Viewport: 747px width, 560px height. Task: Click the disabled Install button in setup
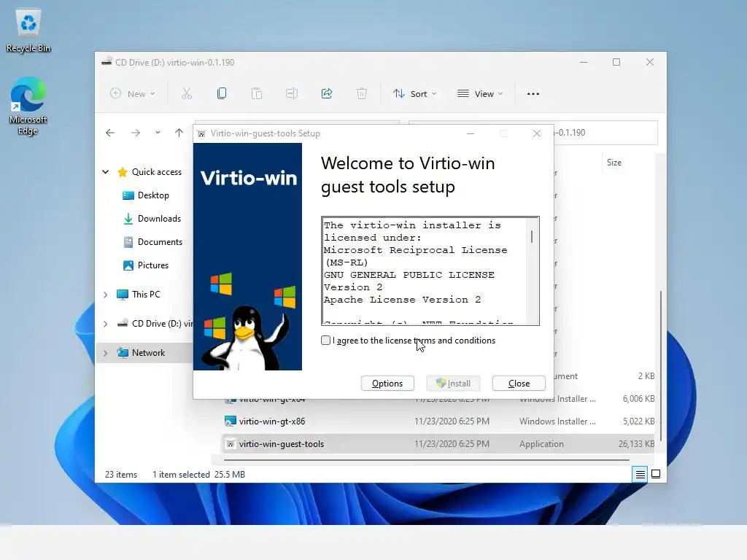tap(453, 384)
